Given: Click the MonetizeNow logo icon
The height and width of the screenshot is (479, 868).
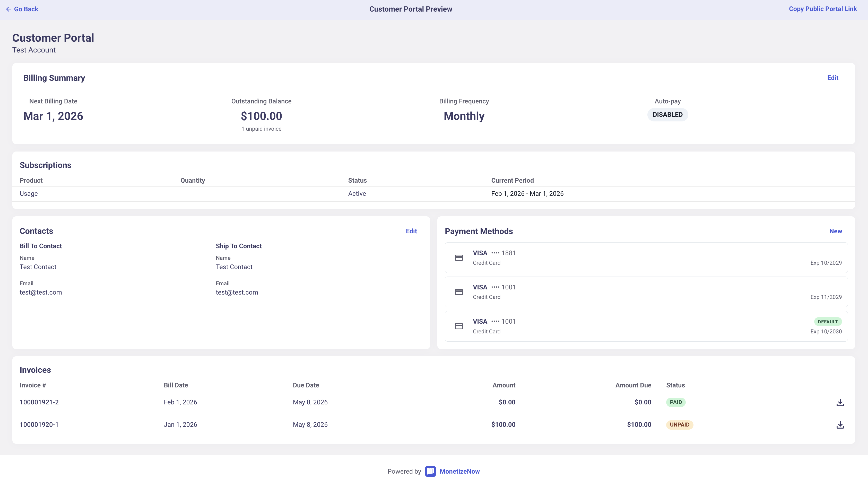Looking at the screenshot, I should pyautogui.click(x=430, y=471).
